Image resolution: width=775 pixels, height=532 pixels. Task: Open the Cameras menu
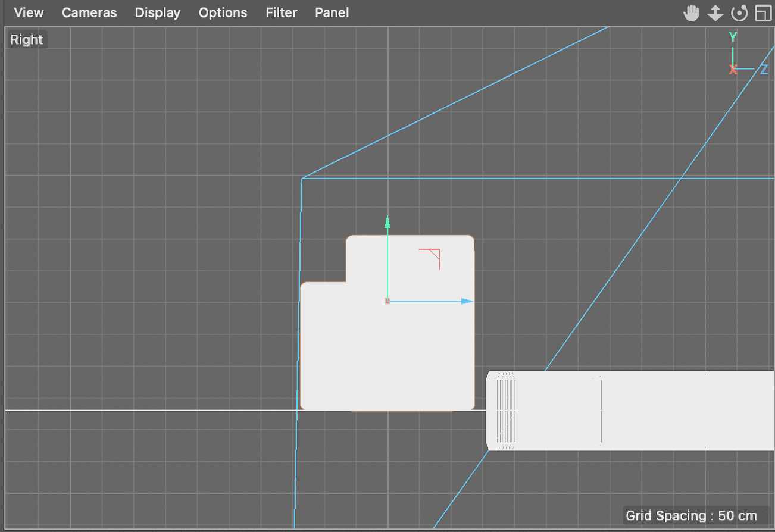click(89, 12)
